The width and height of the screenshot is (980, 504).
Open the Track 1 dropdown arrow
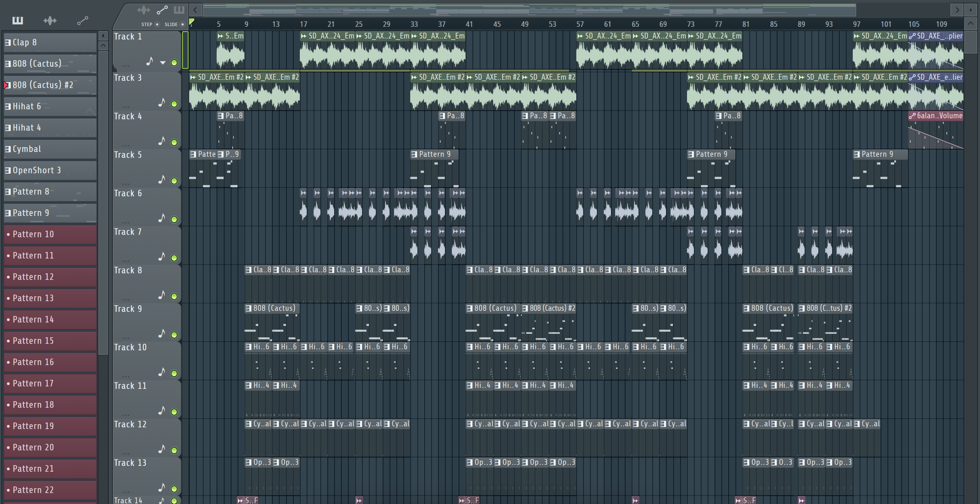coord(163,63)
